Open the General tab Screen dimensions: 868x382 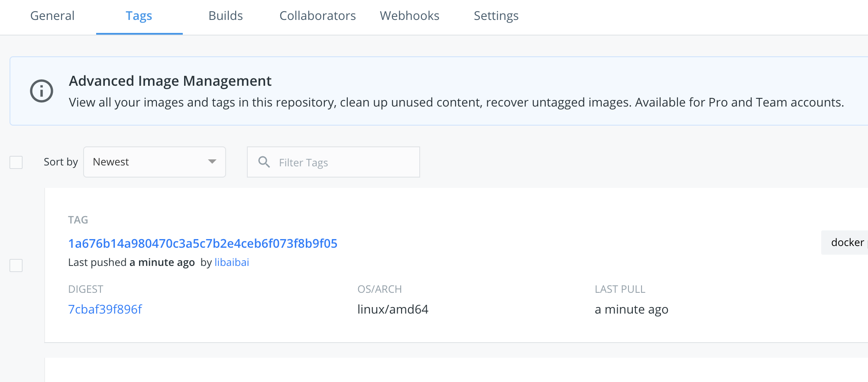52,16
